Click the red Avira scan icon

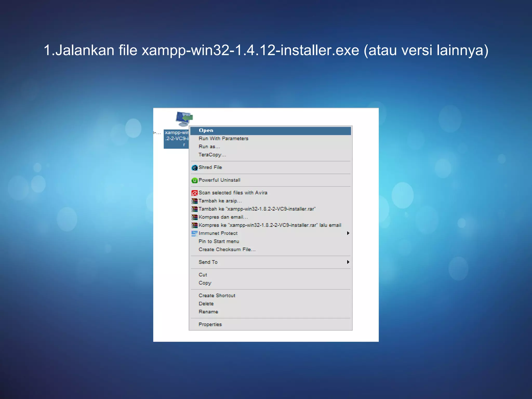click(194, 193)
